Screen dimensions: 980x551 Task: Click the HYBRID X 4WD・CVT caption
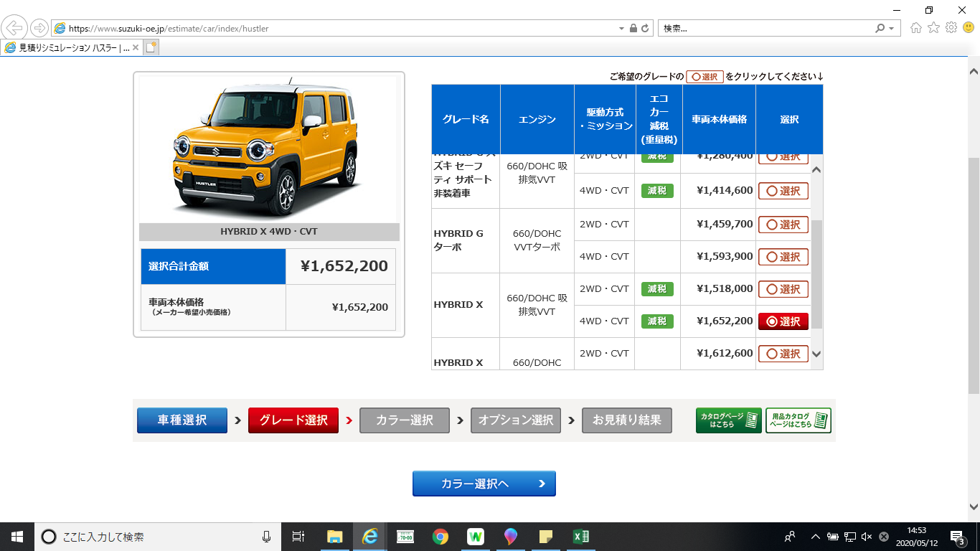pos(269,232)
